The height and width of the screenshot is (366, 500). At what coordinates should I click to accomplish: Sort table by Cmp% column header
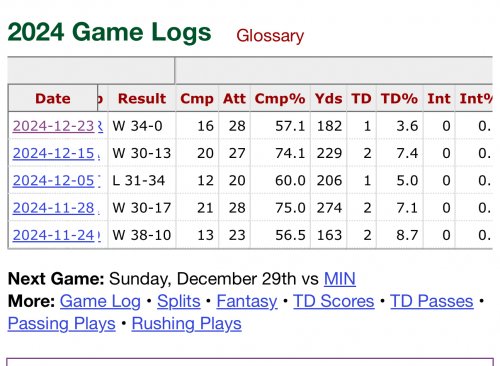coord(280,98)
